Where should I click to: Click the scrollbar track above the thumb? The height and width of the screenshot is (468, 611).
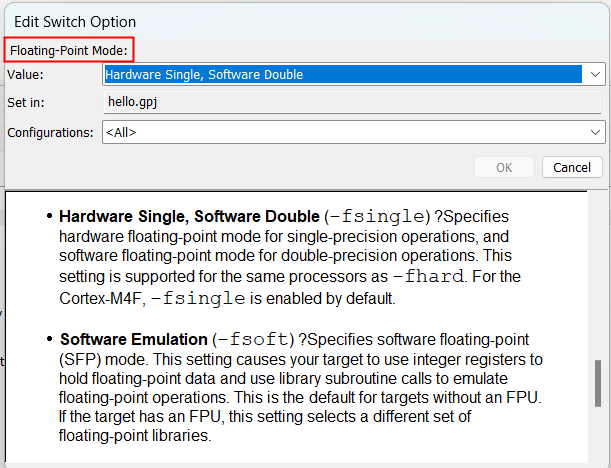click(x=599, y=280)
